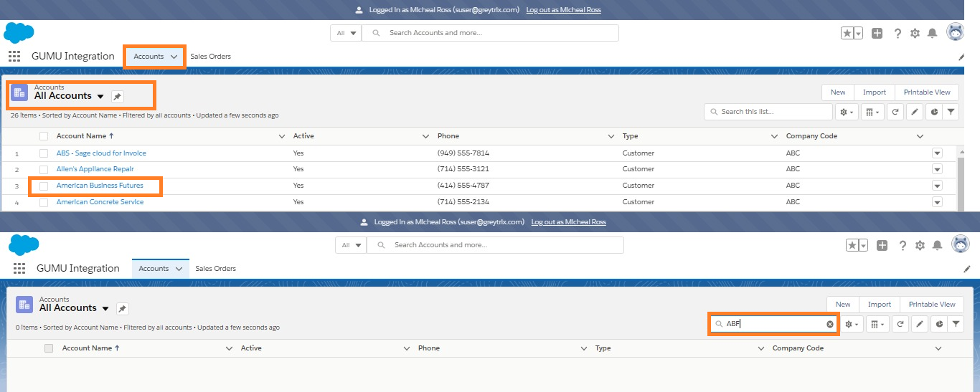
Task: Clear the ABF text with the X icon
Action: (x=830, y=324)
